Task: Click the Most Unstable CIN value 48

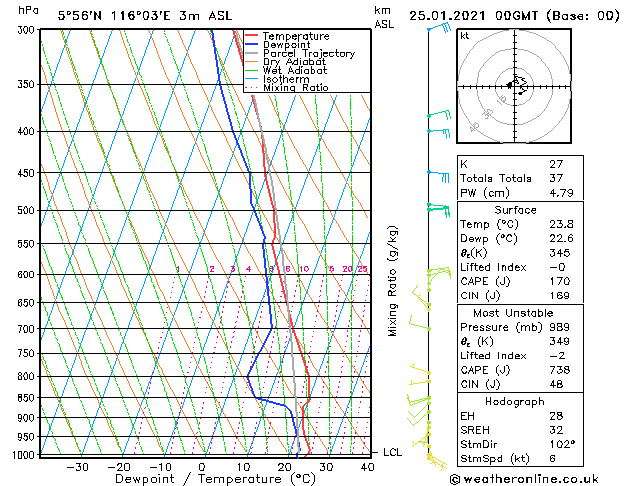Action: point(556,385)
